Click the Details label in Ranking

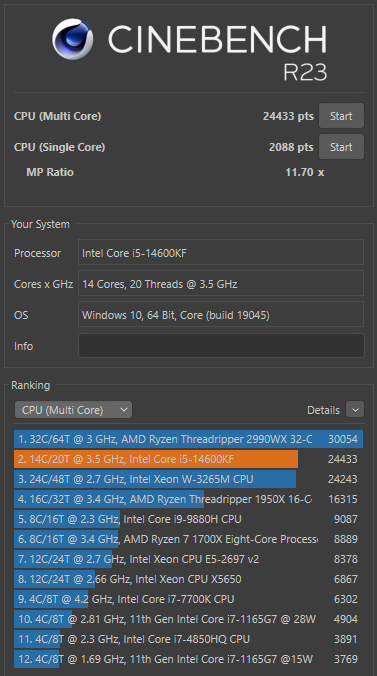point(323,410)
